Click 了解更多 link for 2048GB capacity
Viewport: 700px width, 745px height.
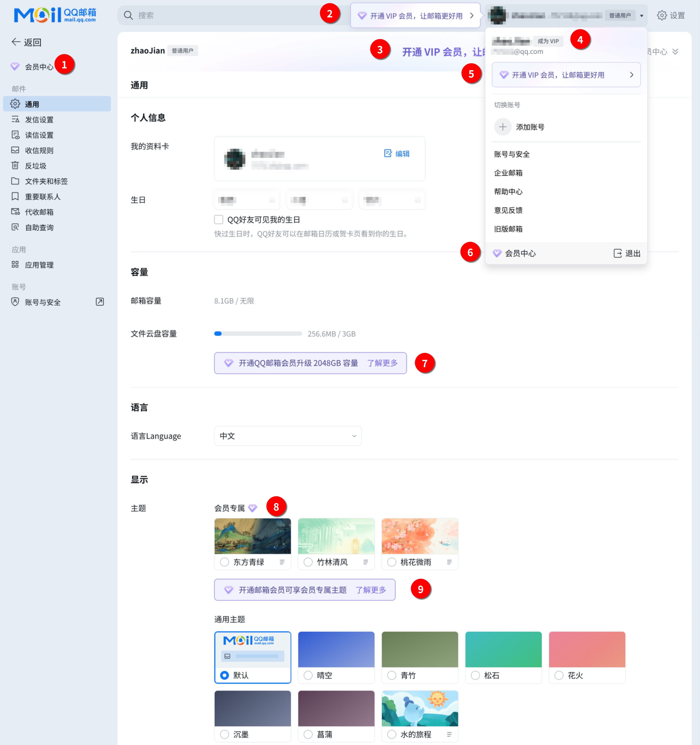point(382,363)
